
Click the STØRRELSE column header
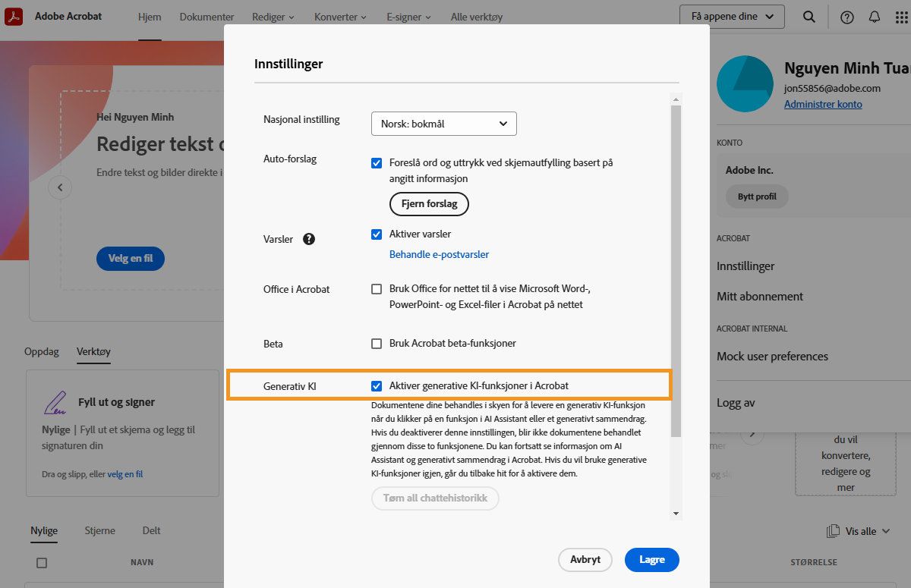pyautogui.click(x=814, y=562)
